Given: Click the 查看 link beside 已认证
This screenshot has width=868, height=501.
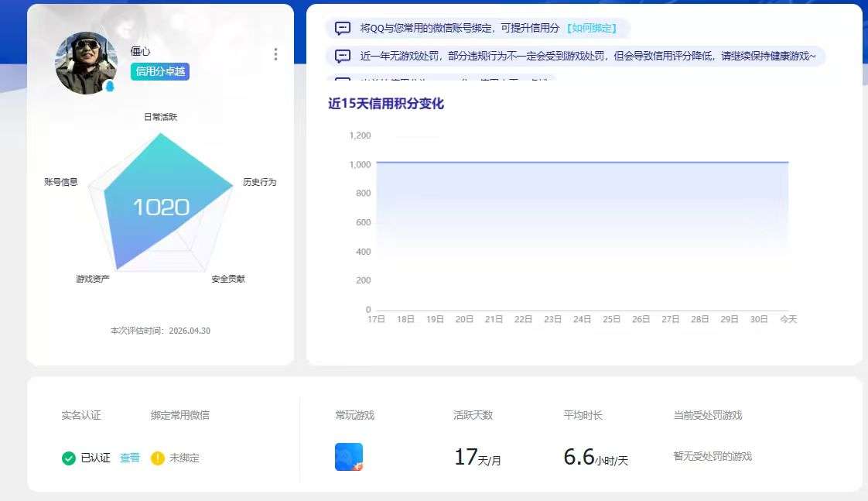Looking at the screenshot, I should tap(129, 458).
